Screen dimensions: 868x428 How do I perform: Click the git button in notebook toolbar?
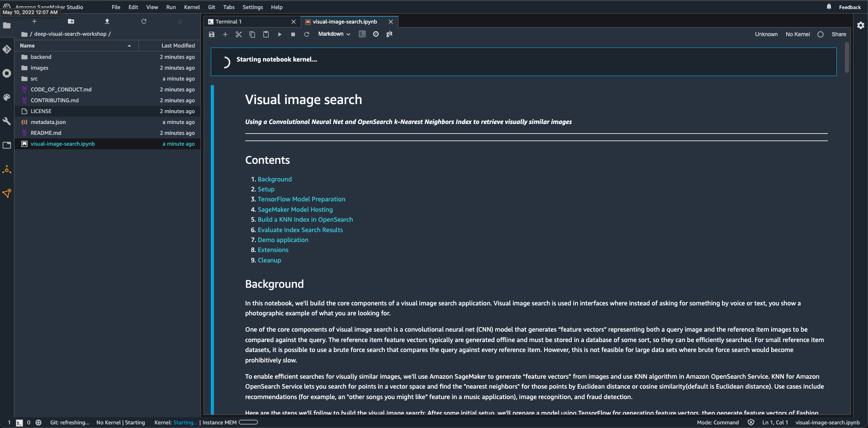pos(389,34)
